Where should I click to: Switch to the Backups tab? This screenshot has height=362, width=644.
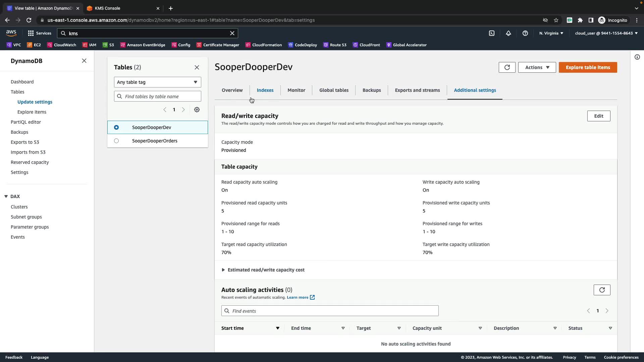coord(371,90)
